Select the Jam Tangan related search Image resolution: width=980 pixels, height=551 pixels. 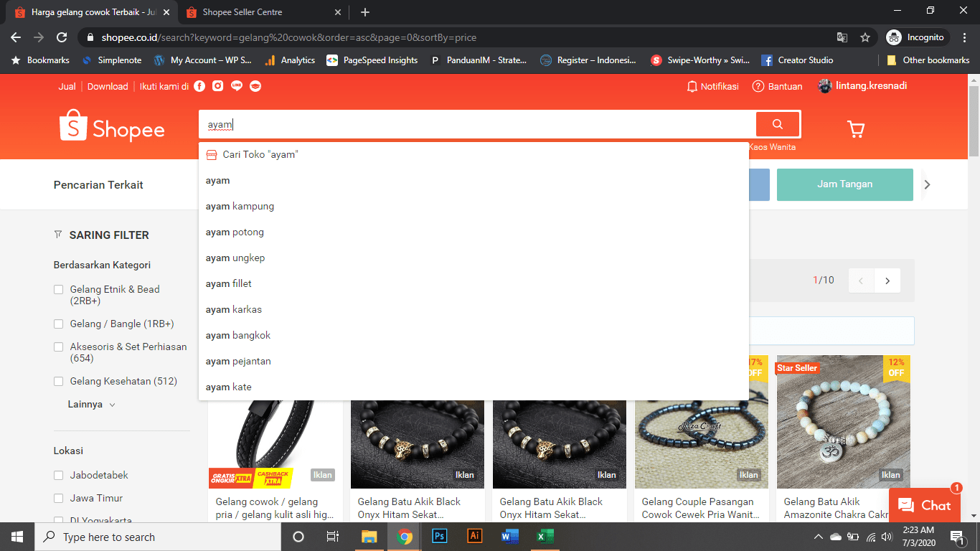844,184
